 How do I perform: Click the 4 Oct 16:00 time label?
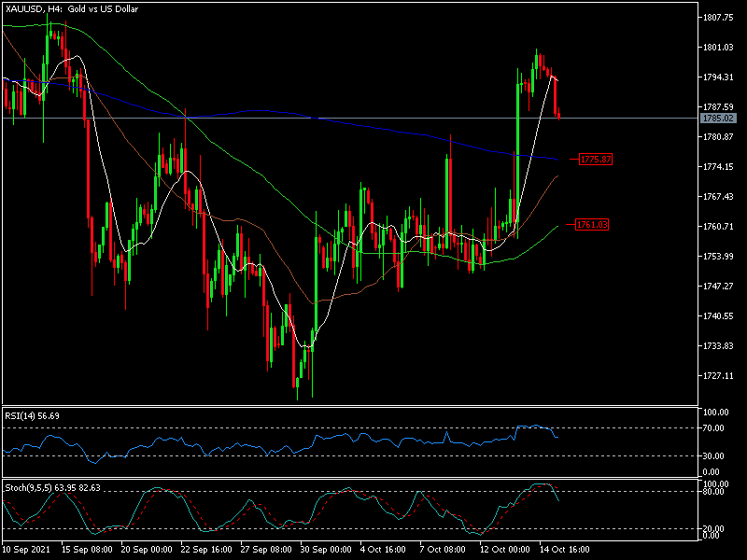pyautogui.click(x=383, y=550)
